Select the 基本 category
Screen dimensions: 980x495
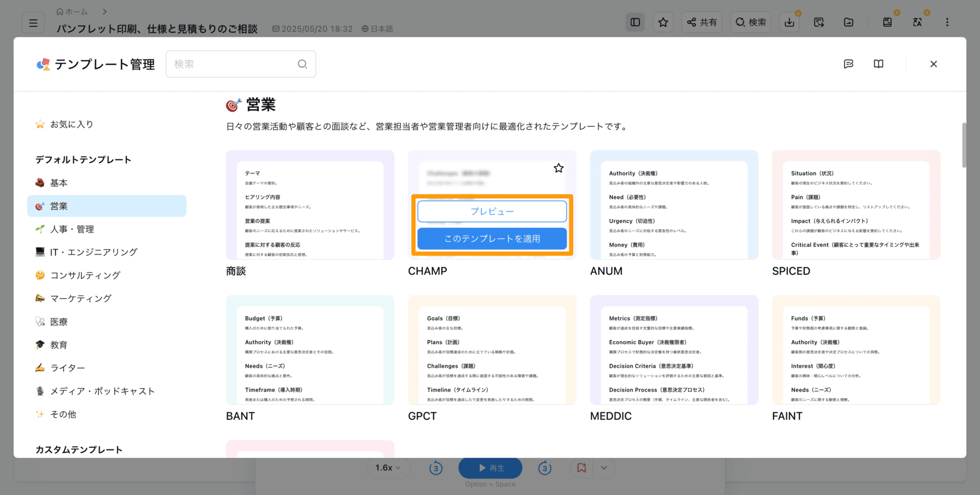click(107, 183)
